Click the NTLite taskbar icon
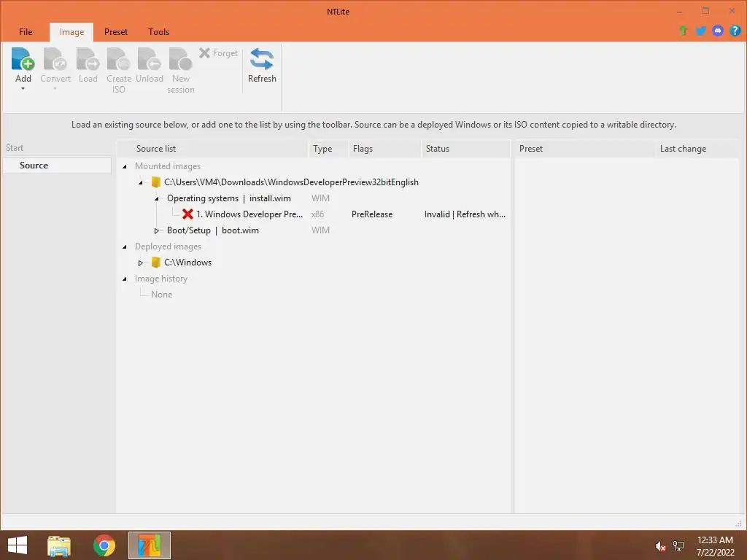This screenshot has width=747, height=560. pyautogui.click(x=150, y=545)
